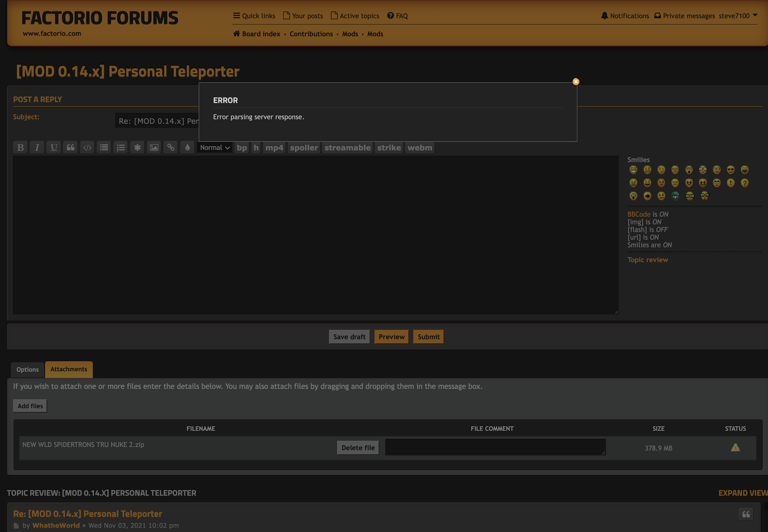Image resolution: width=768 pixels, height=532 pixels.
Task: Insert bp BBCode tag
Action: point(242,148)
